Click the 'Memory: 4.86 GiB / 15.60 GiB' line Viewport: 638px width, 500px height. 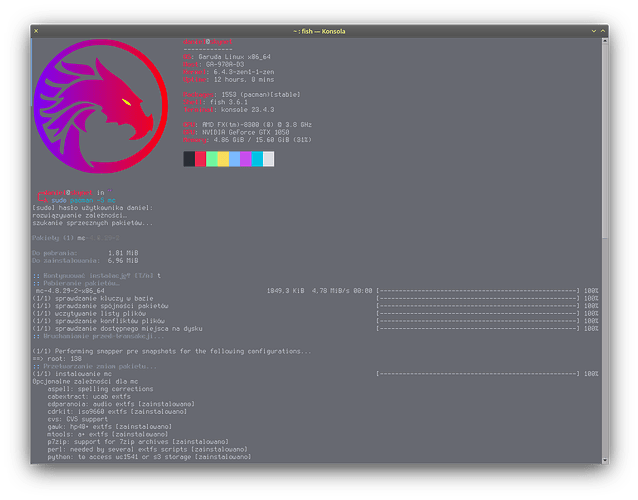click(247, 140)
